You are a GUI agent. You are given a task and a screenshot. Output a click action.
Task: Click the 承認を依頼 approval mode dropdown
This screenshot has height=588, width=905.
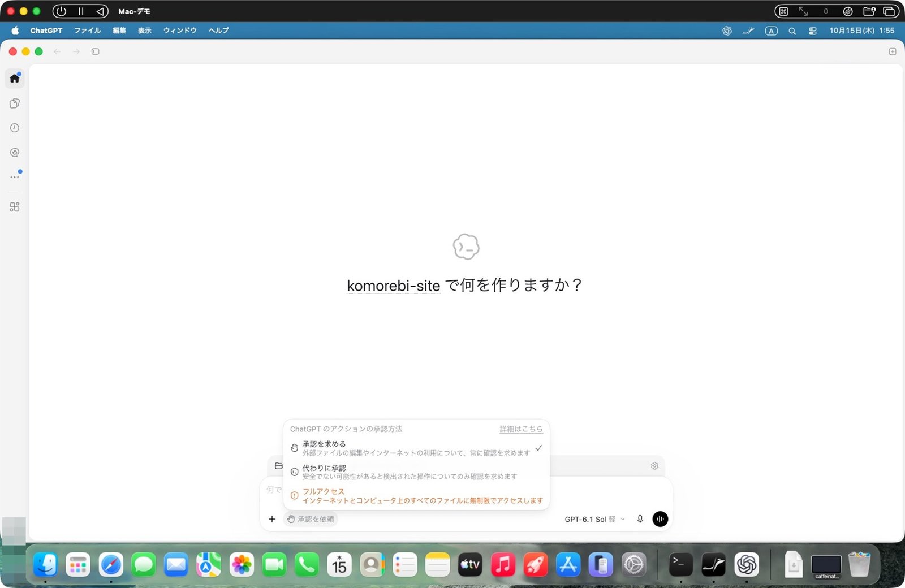tap(311, 519)
